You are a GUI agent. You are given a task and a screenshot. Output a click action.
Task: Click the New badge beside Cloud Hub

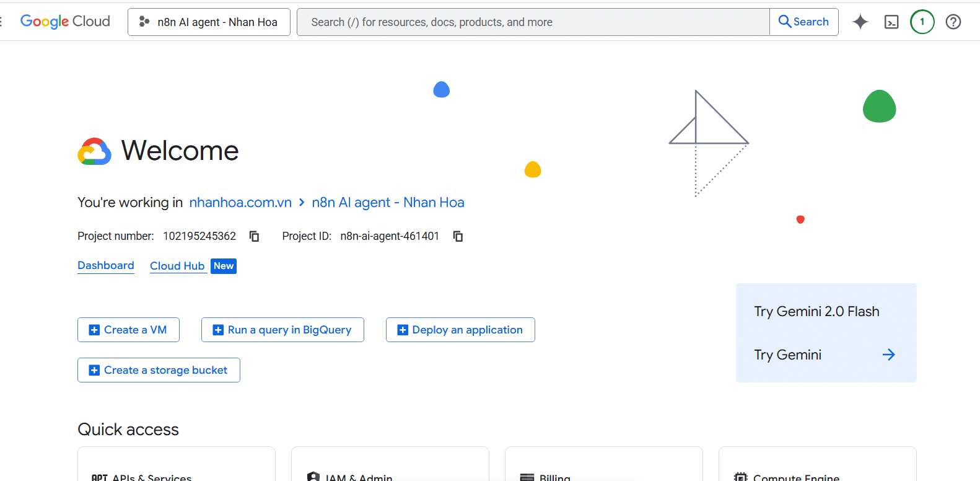pyautogui.click(x=224, y=266)
